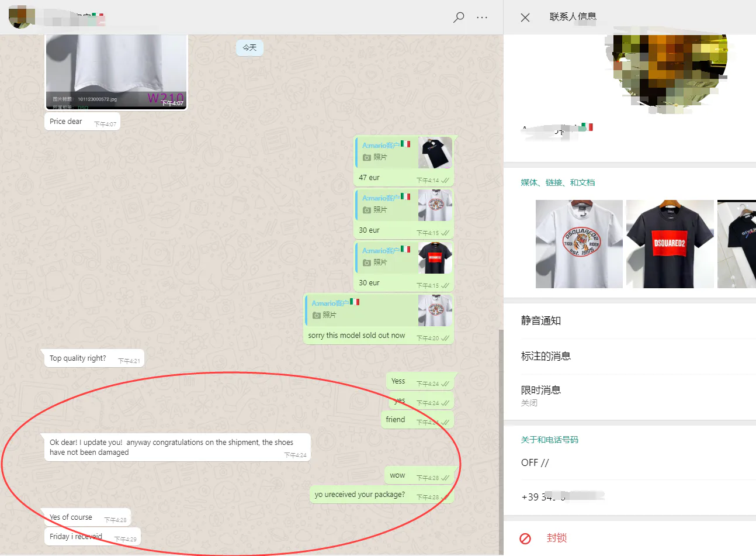This screenshot has height=556, width=756.
Task: Click the 今天 date badge
Action: (249, 48)
